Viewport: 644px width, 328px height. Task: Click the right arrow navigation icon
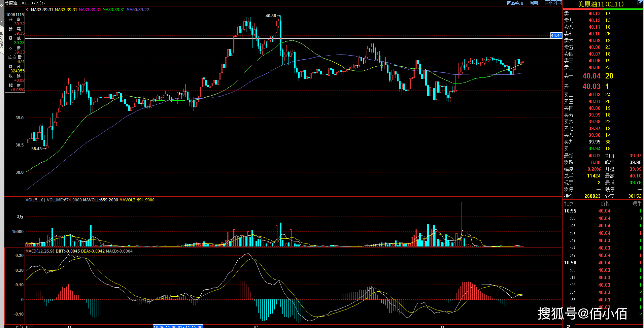pos(553,3)
